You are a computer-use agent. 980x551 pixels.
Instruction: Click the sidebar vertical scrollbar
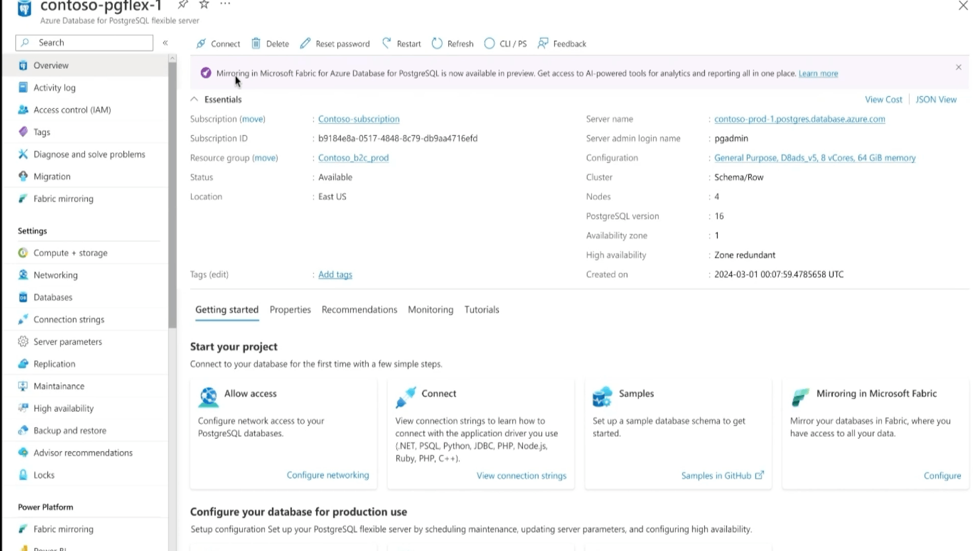(x=173, y=194)
